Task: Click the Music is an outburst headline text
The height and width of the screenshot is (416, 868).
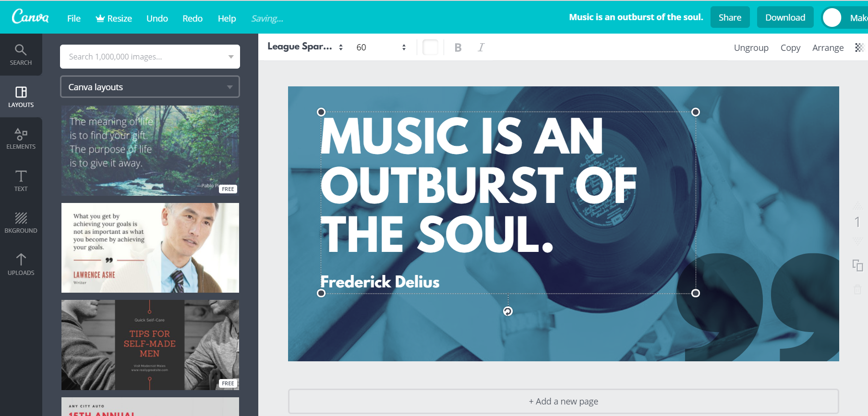Action: [478, 185]
